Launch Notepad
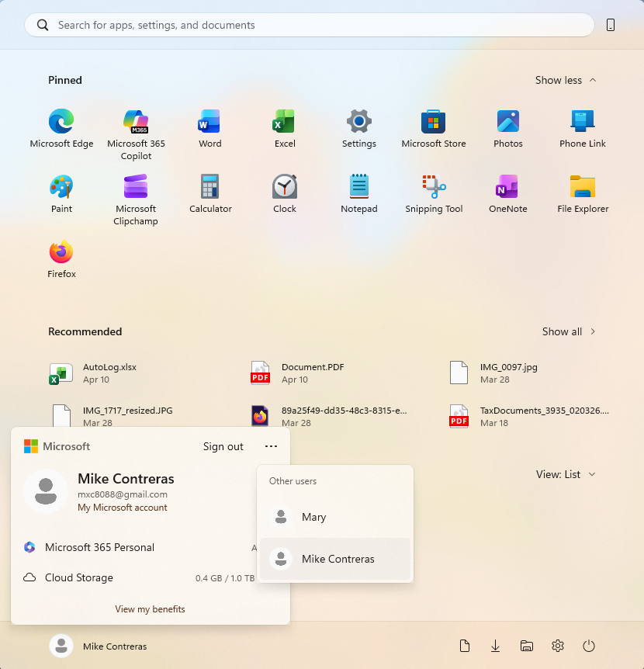This screenshot has width=644, height=669. pyautogui.click(x=358, y=194)
